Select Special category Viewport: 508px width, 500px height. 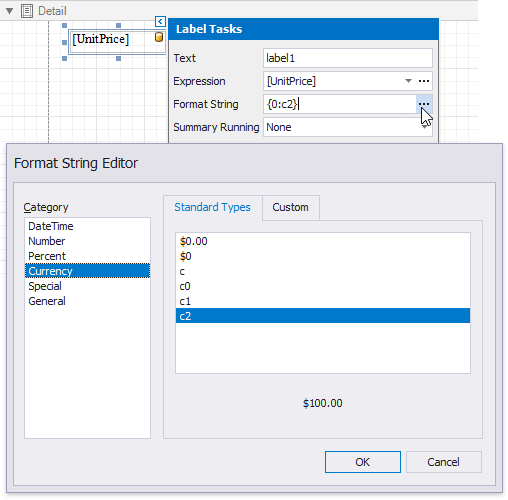point(87,286)
